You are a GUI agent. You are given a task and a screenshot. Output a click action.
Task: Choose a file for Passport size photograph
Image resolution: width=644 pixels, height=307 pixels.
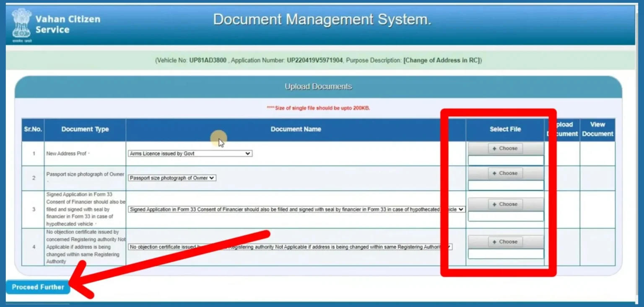[505, 173]
